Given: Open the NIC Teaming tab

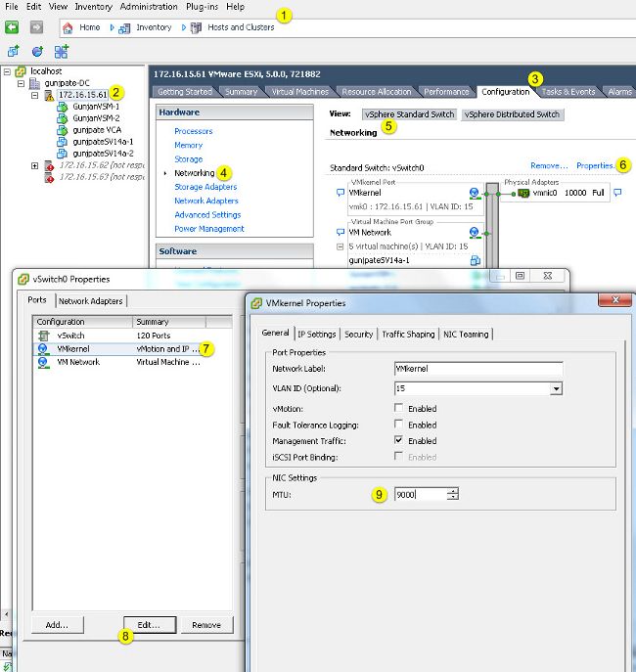Looking at the screenshot, I should [x=466, y=335].
